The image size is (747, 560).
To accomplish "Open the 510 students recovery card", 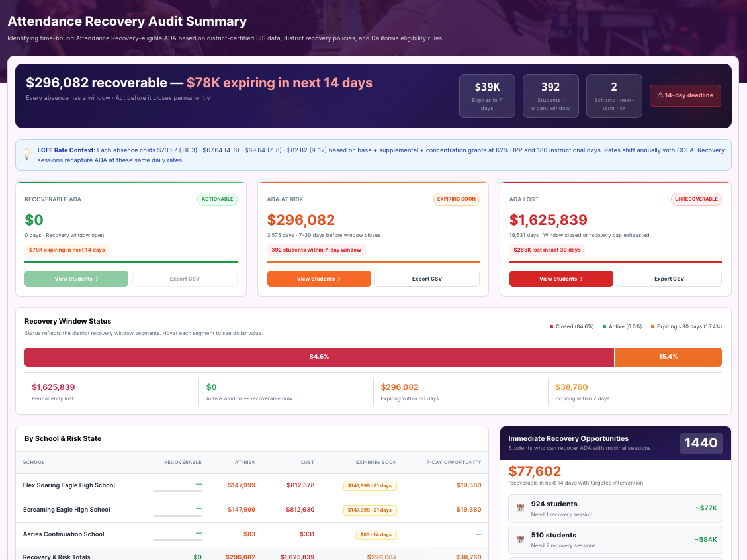I will click(615, 539).
